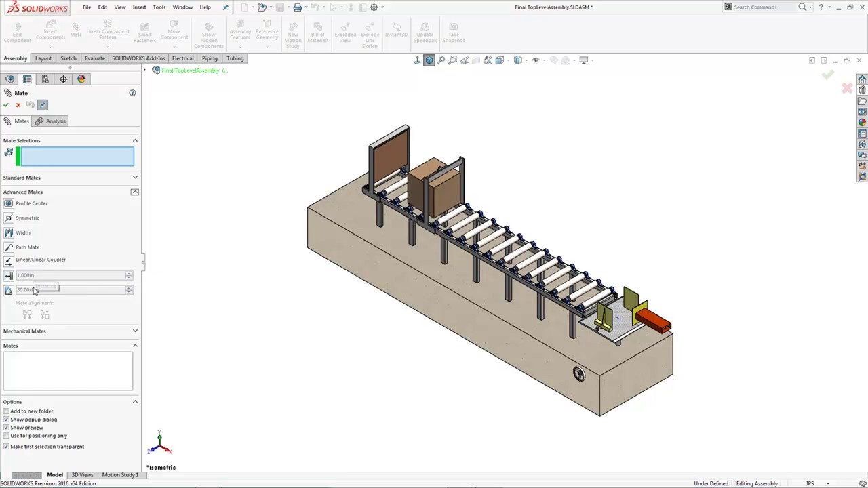Collapse the Mate Selections section

135,141
